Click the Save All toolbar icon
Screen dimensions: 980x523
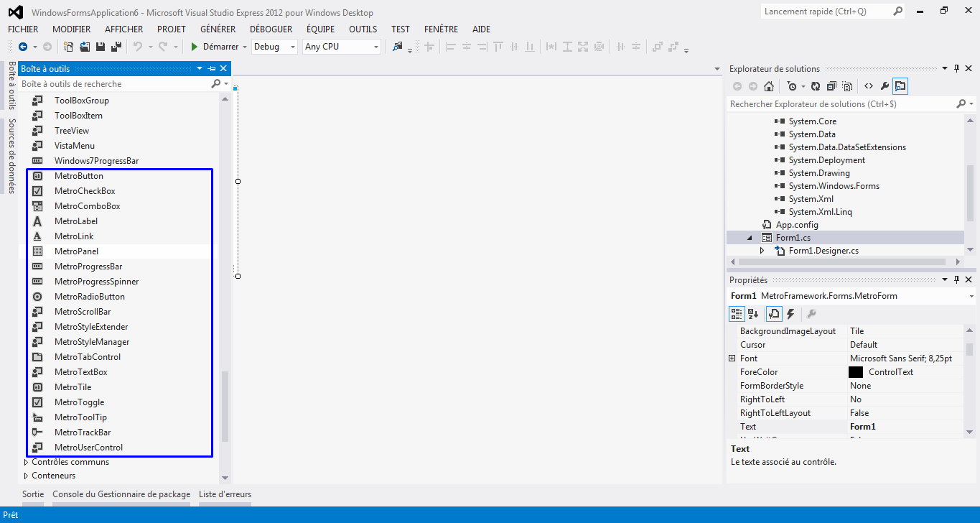point(116,47)
